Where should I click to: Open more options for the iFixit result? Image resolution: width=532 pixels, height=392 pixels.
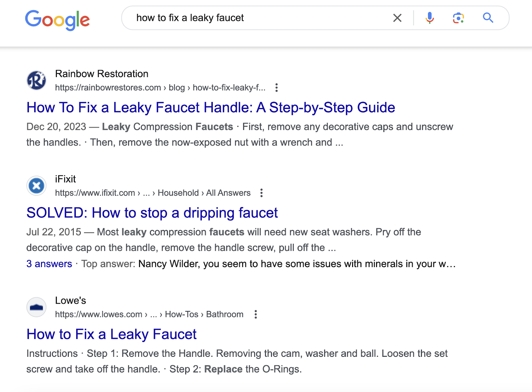point(262,193)
